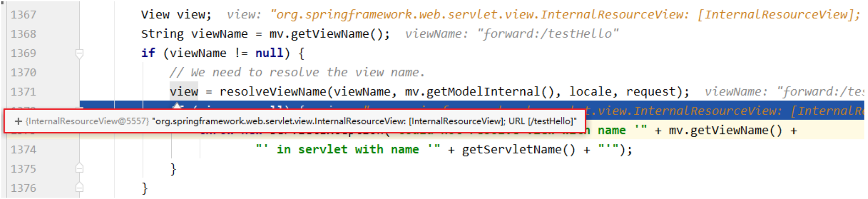
Task: Click gutter line number 1367
Action: coord(23,15)
